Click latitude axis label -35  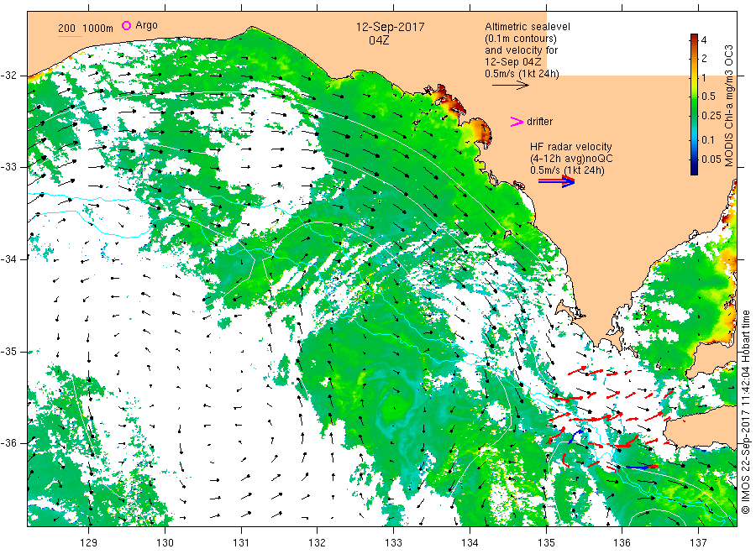click(9, 351)
